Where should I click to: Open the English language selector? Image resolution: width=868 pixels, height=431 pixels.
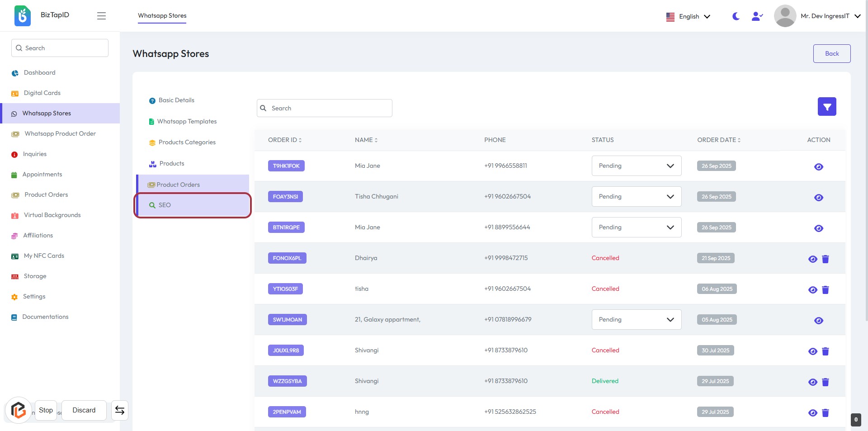point(688,16)
